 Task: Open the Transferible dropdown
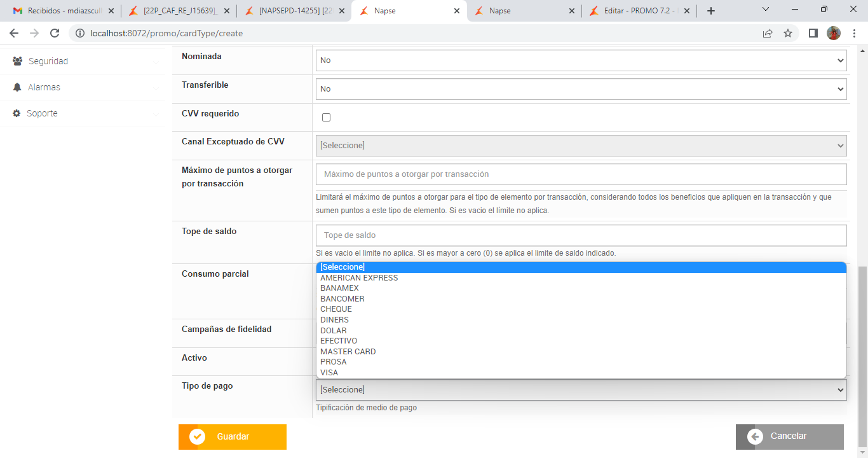[x=581, y=89]
